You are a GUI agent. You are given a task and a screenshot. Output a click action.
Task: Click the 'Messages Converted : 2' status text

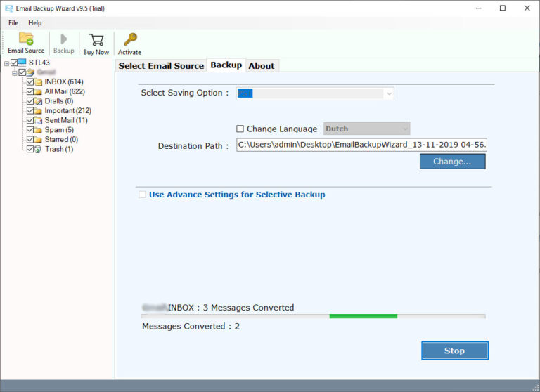click(191, 326)
